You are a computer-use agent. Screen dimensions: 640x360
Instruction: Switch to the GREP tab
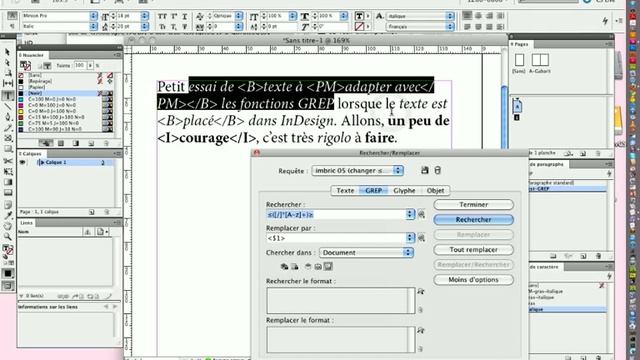click(x=373, y=191)
